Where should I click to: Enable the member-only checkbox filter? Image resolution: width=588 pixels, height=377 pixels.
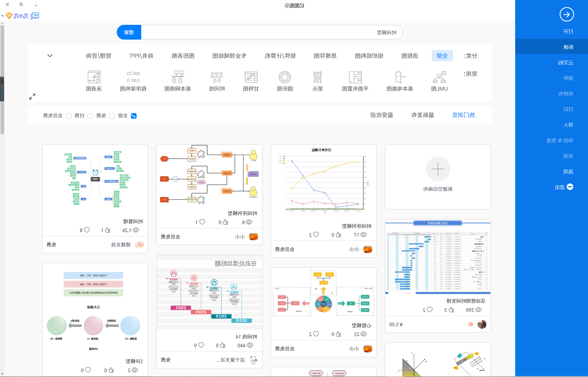coord(67,115)
